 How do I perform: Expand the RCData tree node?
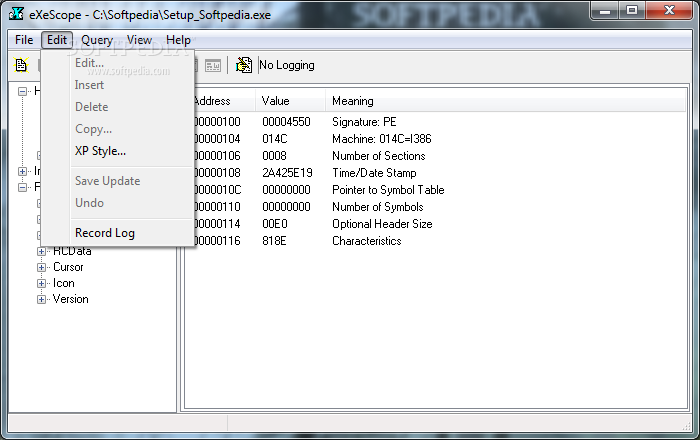pos(42,251)
